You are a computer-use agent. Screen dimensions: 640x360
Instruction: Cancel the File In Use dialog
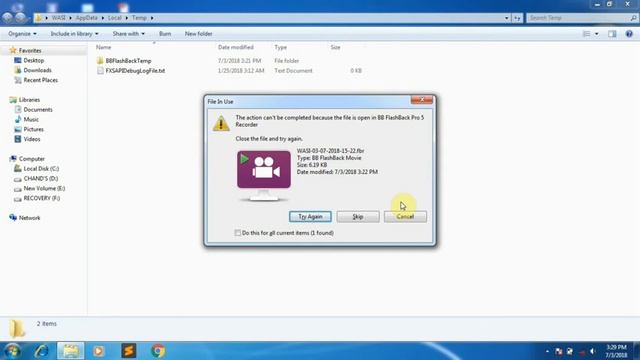coord(405,217)
